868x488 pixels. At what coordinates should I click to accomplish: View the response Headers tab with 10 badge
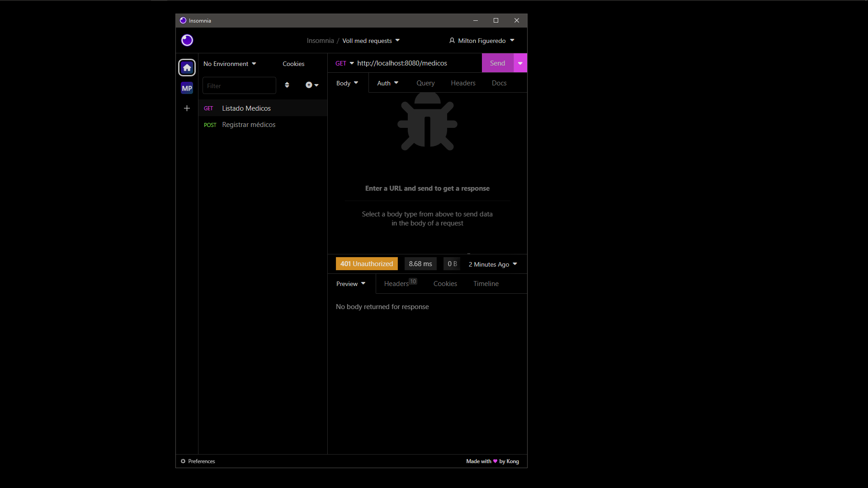[x=401, y=283]
